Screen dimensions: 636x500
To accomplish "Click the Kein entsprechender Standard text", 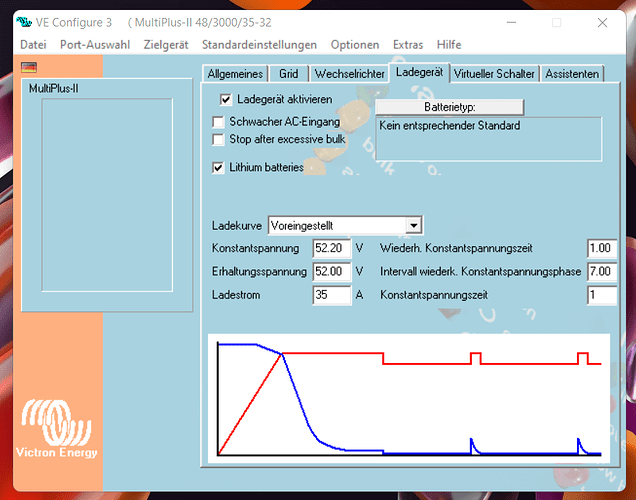I will pos(449,126).
